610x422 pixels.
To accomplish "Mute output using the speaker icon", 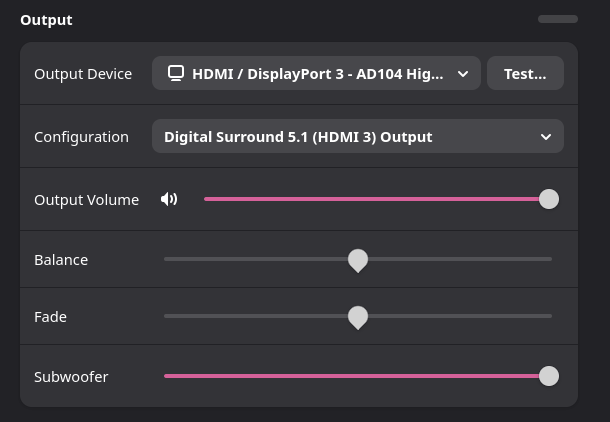I will (169, 199).
